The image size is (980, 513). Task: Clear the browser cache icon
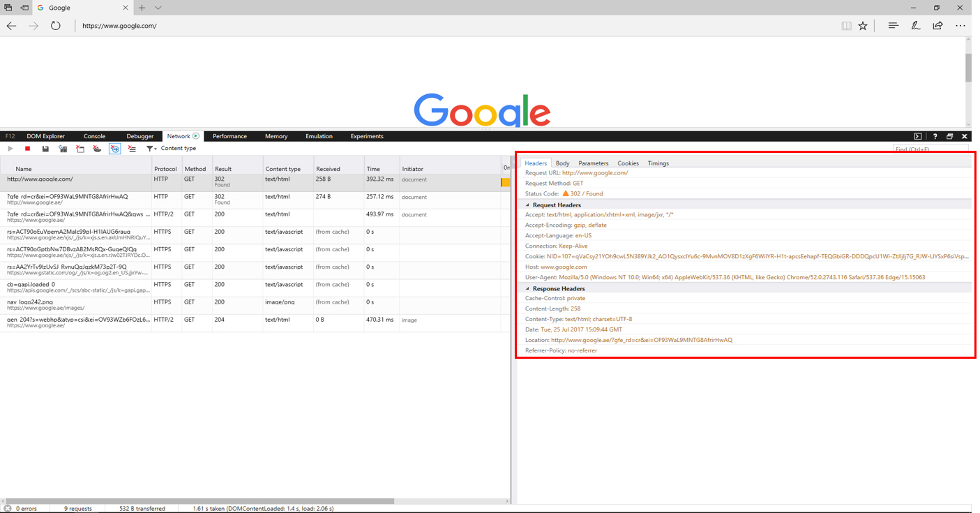point(80,149)
